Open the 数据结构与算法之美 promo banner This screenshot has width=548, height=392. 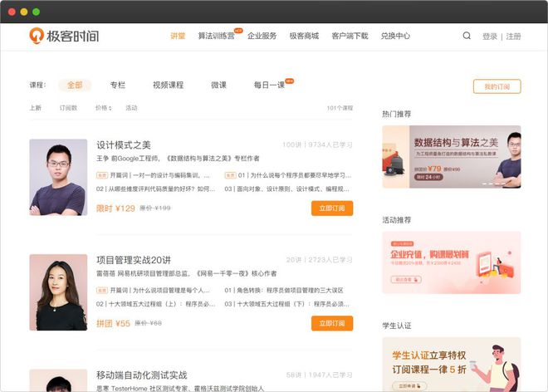[x=452, y=157]
